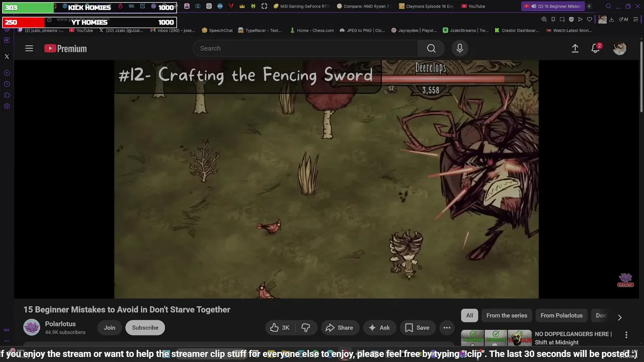Open browser tab search magnifier icon

click(x=608, y=6)
